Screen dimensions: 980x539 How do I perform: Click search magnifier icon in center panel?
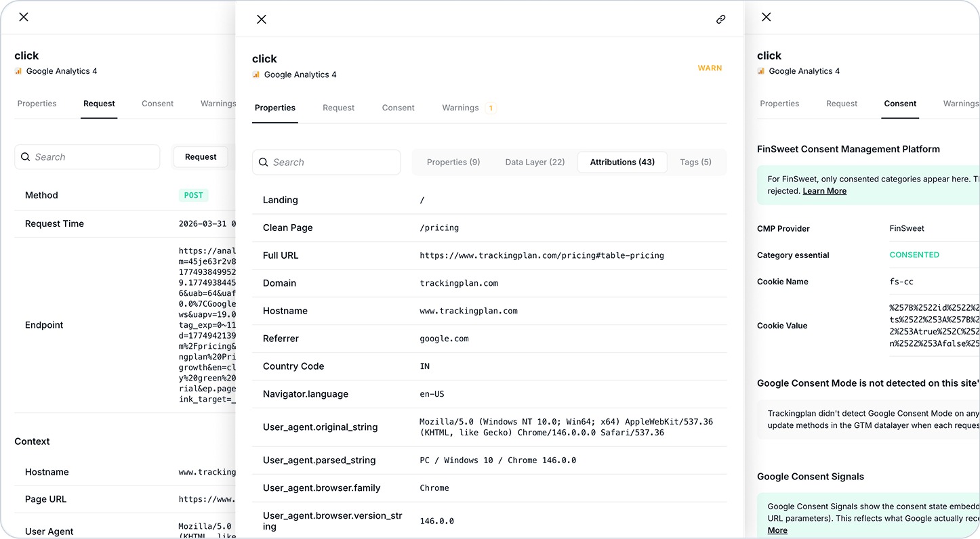tap(264, 163)
